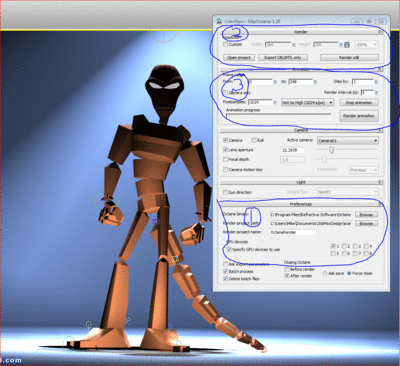The image size is (400, 366).
Task: Click the Render still button
Action: coord(349,58)
